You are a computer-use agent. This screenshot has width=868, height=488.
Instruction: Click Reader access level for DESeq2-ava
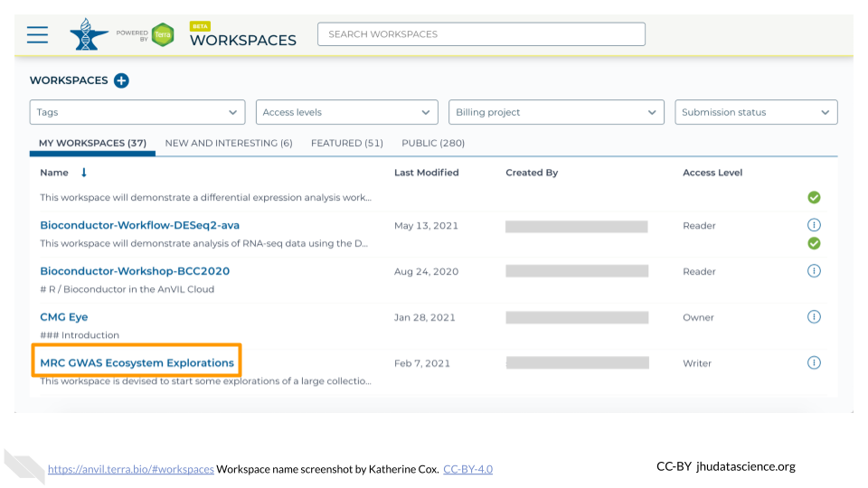699,226
